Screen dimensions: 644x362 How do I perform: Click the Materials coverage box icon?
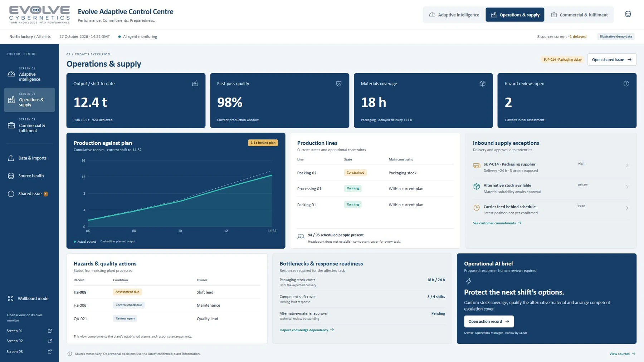[482, 84]
